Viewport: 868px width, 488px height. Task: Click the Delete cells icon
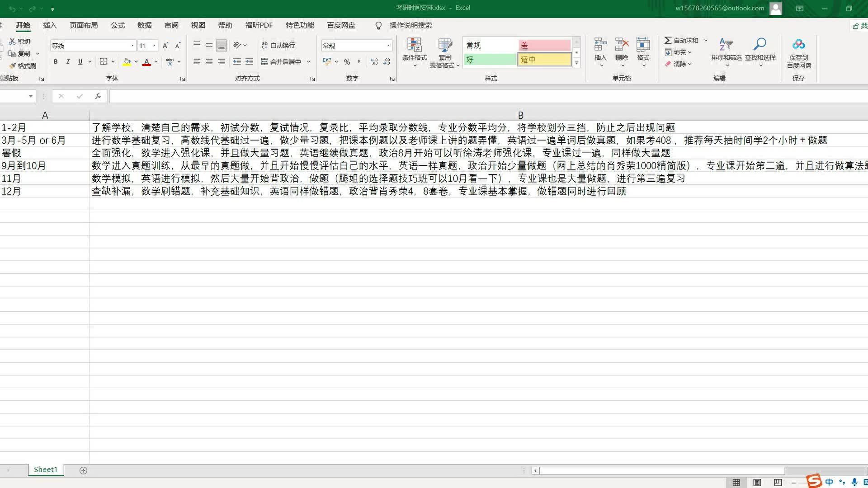(x=622, y=45)
